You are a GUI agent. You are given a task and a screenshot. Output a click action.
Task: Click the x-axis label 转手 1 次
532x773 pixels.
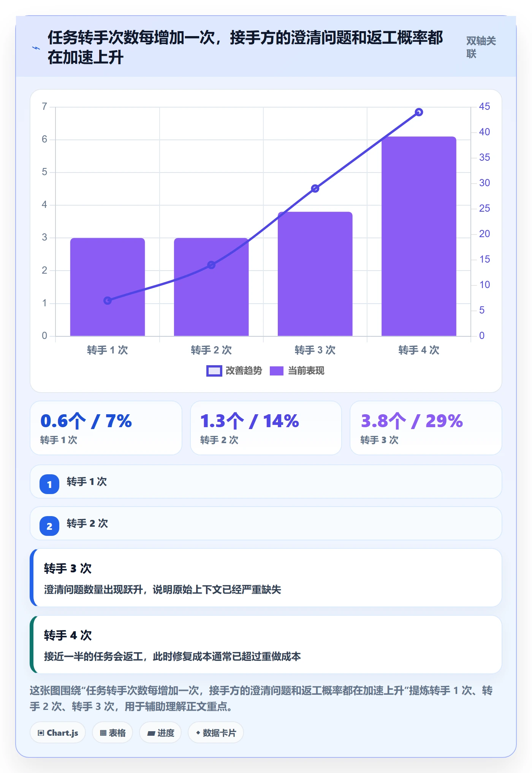point(108,350)
